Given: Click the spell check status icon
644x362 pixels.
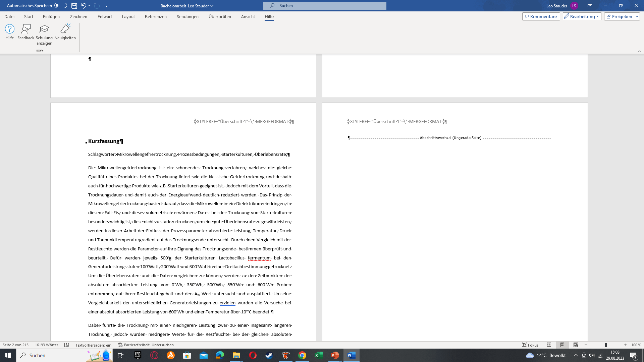Looking at the screenshot, I should tap(67, 345).
